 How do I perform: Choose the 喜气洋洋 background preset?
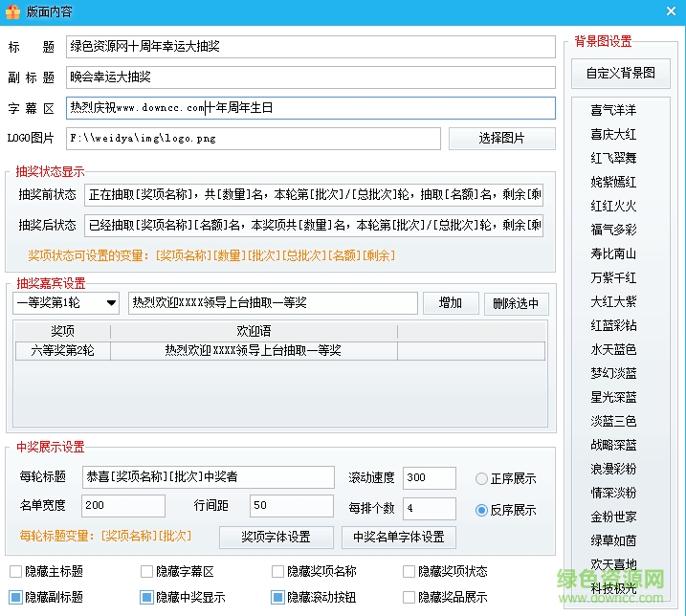(x=613, y=110)
